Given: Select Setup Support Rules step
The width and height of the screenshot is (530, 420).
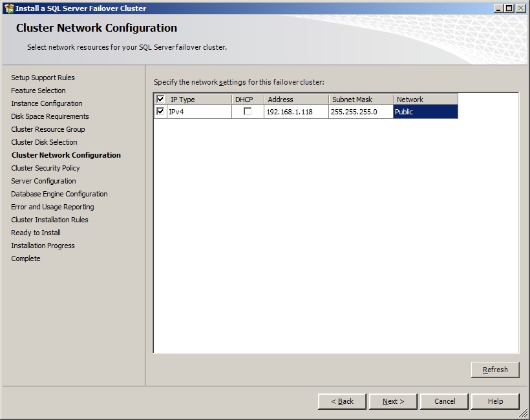Looking at the screenshot, I should (x=43, y=78).
